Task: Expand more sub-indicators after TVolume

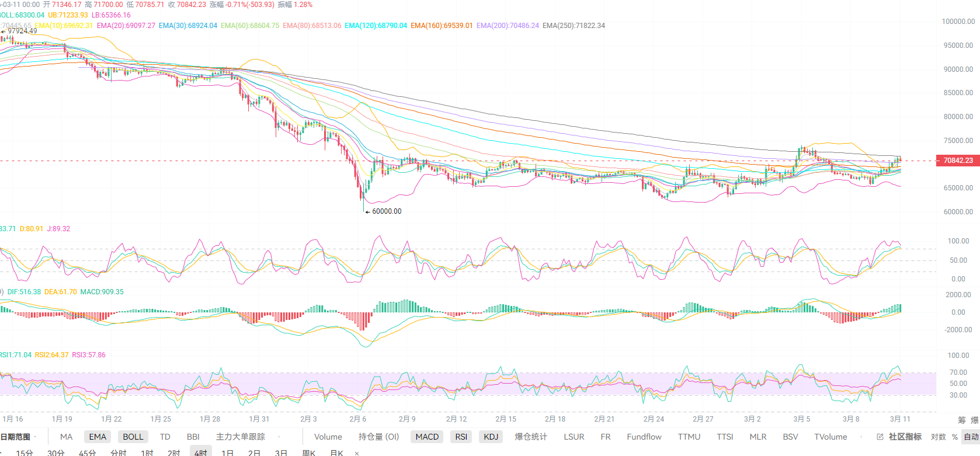Action: [x=862, y=437]
